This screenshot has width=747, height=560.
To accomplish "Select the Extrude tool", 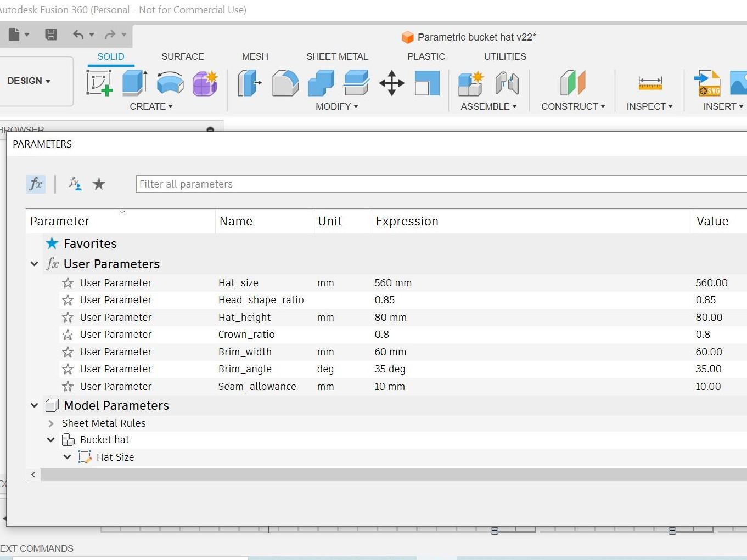I will (x=134, y=83).
